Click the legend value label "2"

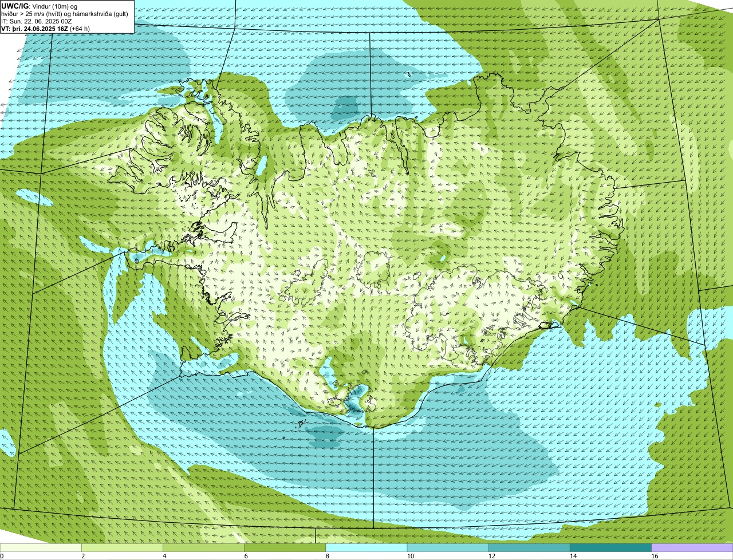coord(83,556)
